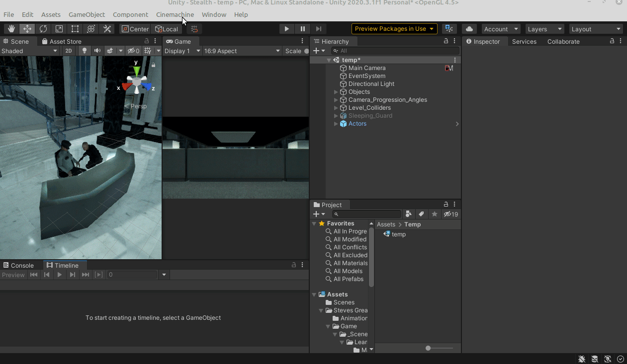Select the Rotate tool
Image resolution: width=627 pixels, height=364 pixels.
(x=43, y=29)
